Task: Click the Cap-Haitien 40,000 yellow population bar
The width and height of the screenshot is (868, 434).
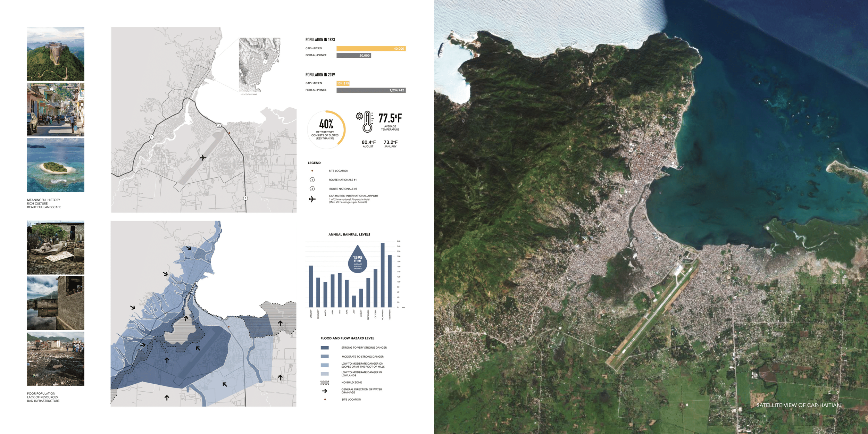Action: [x=371, y=49]
